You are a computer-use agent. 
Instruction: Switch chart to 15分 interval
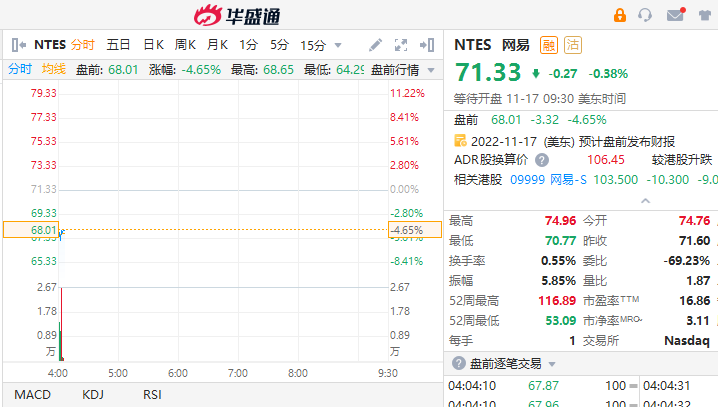point(313,45)
